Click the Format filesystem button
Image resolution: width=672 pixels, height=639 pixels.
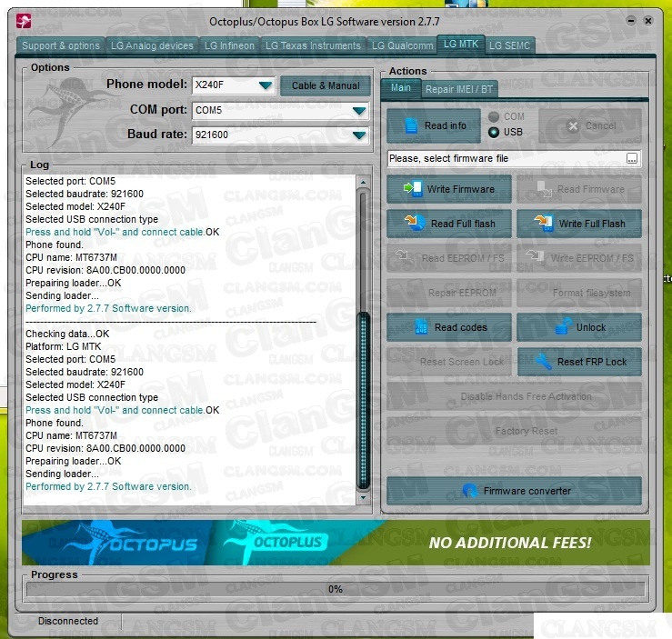(x=579, y=293)
